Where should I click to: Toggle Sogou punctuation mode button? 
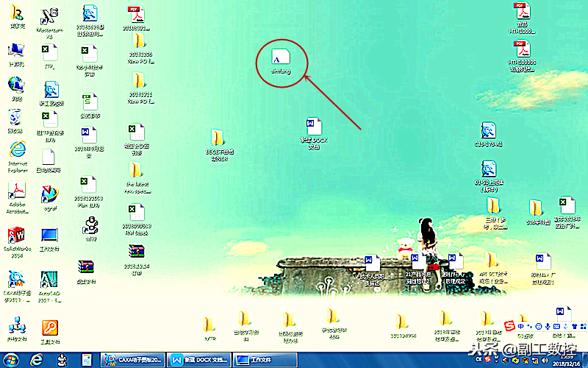point(529,327)
